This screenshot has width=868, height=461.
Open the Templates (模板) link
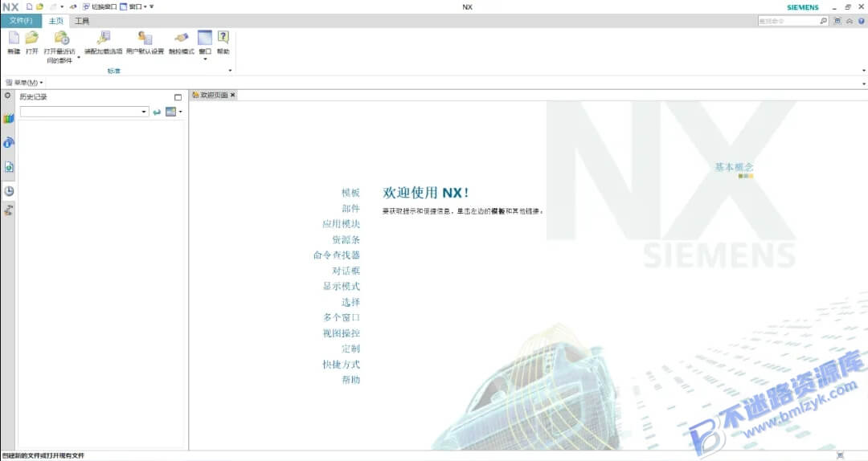pyautogui.click(x=350, y=193)
